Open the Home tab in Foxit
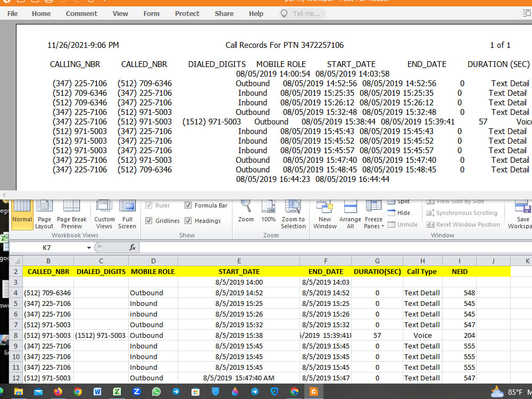The image size is (532, 399). point(41,14)
